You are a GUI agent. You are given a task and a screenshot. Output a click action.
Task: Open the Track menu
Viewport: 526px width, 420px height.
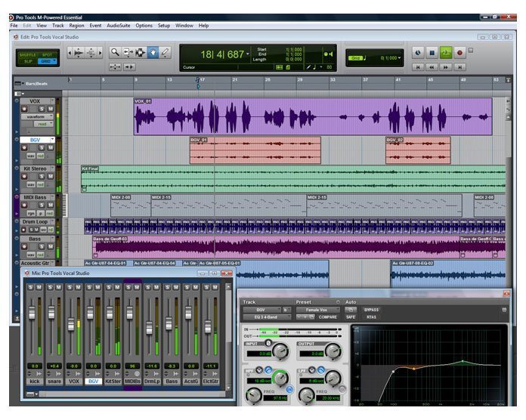58,26
